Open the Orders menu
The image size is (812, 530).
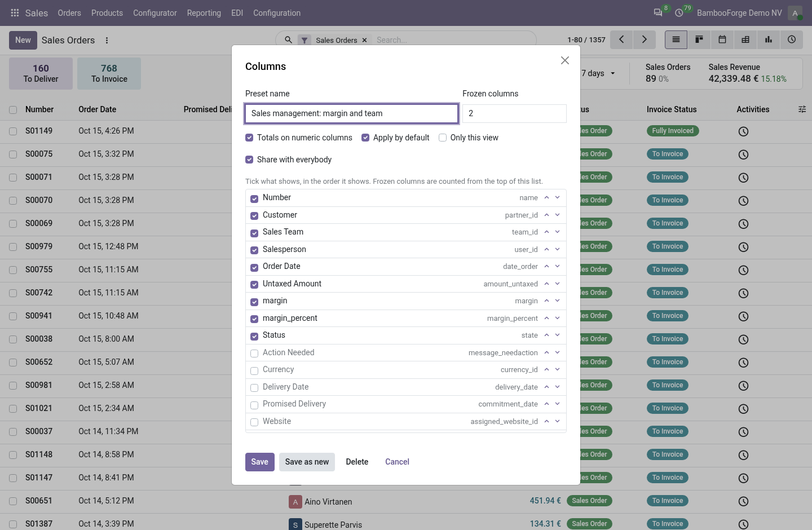(69, 13)
